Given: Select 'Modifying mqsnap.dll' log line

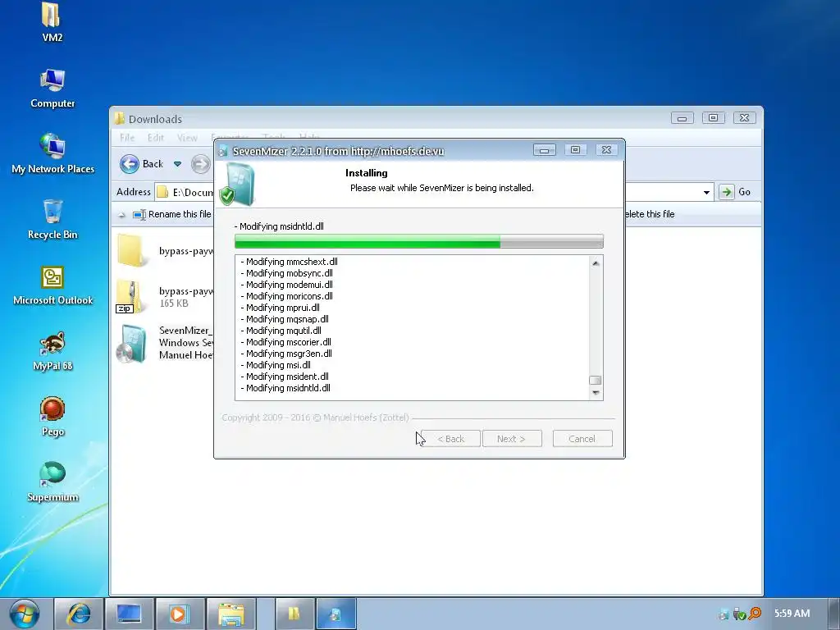Looking at the screenshot, I should 285,319.
